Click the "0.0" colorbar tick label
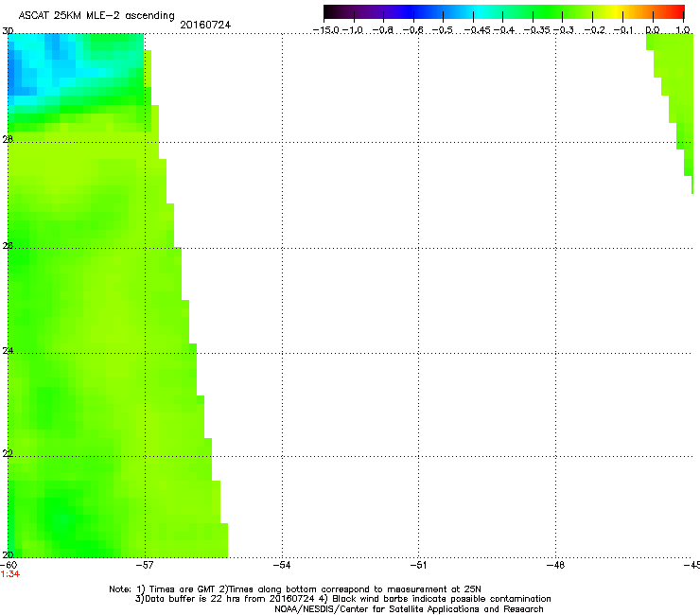 (x=653, y=30)
